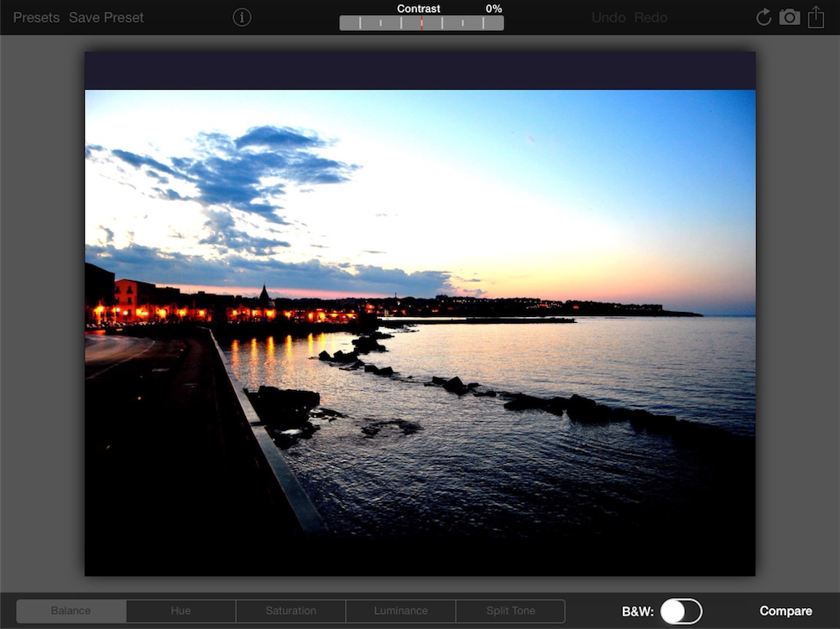Click the Undo button
The height and width of the screenshot is (629, 840).
[608, 18]
